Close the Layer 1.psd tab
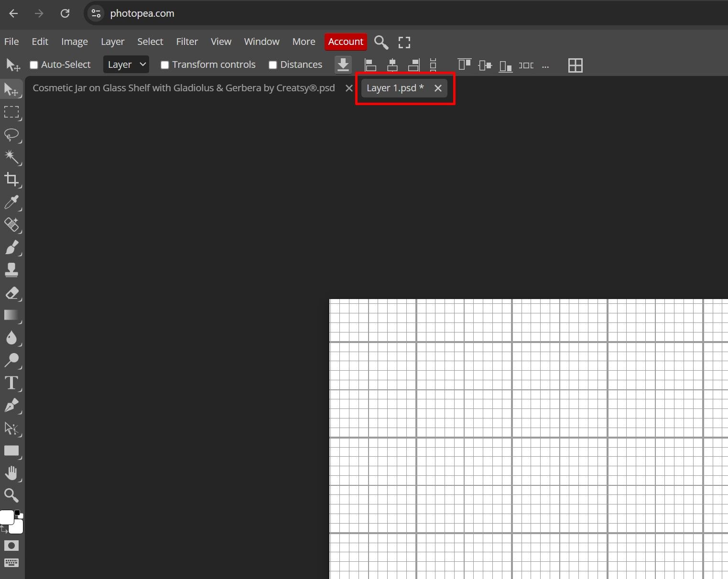728x579 pixels. [438, 88]
